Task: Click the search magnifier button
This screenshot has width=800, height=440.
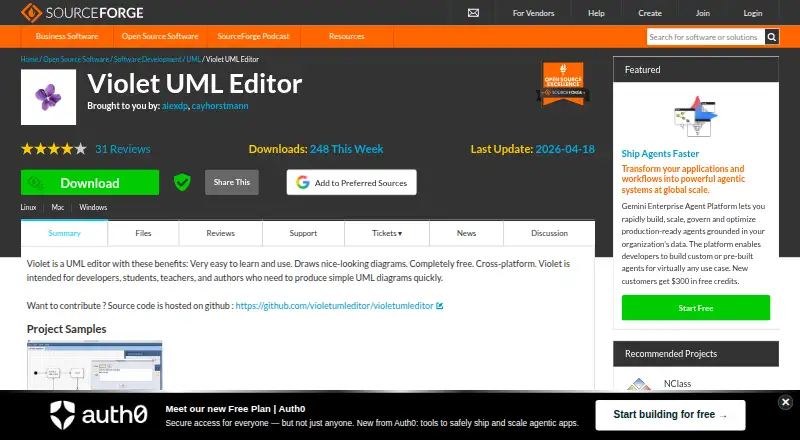Action: (772, 37)
